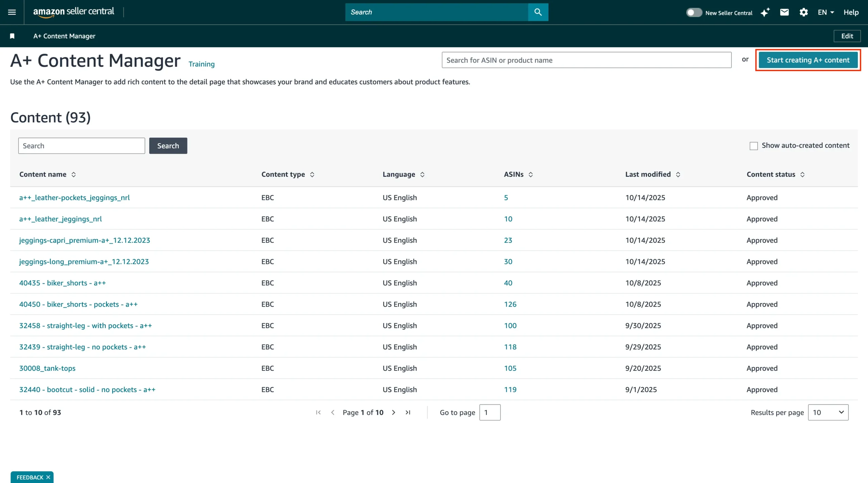Screen dimensions: 868x483
Task: Toggle the New Seller Central switch
Action: (x=694, y=13)
